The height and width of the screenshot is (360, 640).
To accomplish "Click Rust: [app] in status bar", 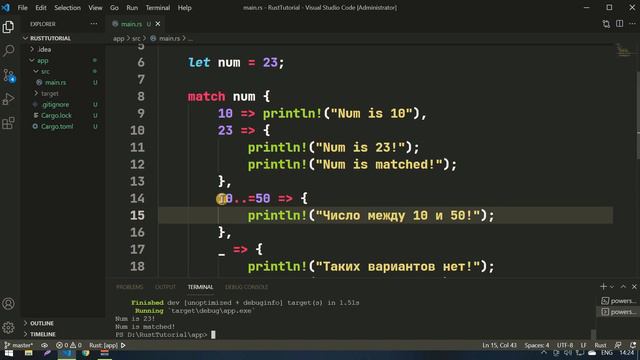I will click(x=103, y=345).
